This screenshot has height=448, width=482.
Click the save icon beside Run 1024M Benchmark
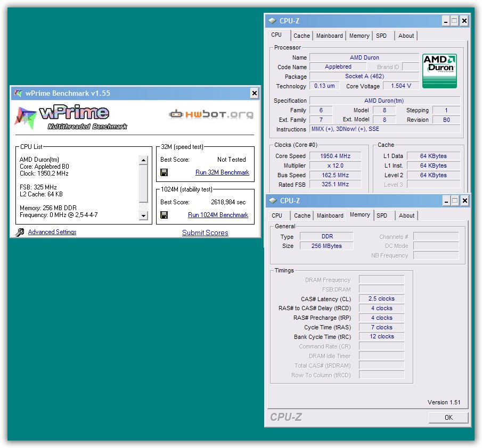[x=164, y=214]
